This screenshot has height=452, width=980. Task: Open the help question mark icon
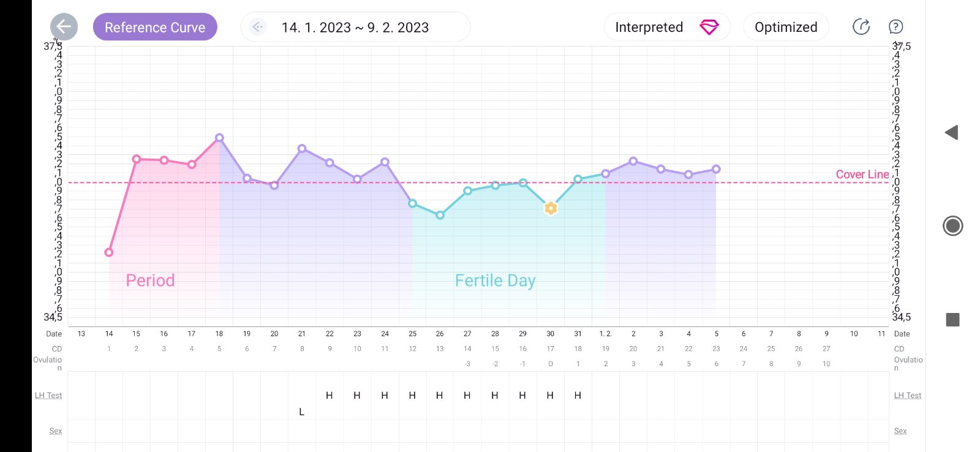click(x=895, y=27)
